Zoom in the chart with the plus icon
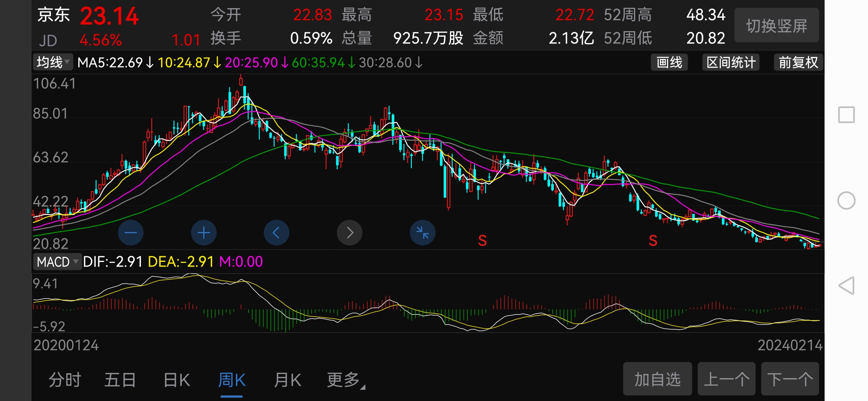The image size is (868, 401). point(203,232)
